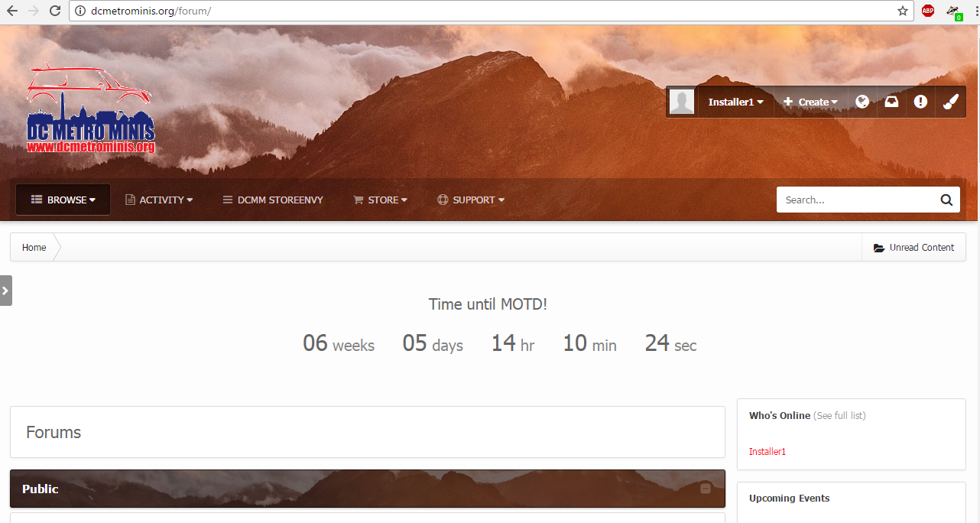Image resolution: width=980 pixels, height=523 pixels.
Task: Click into the Search input field
Action: pyautogui.click(x=856, y=200)
